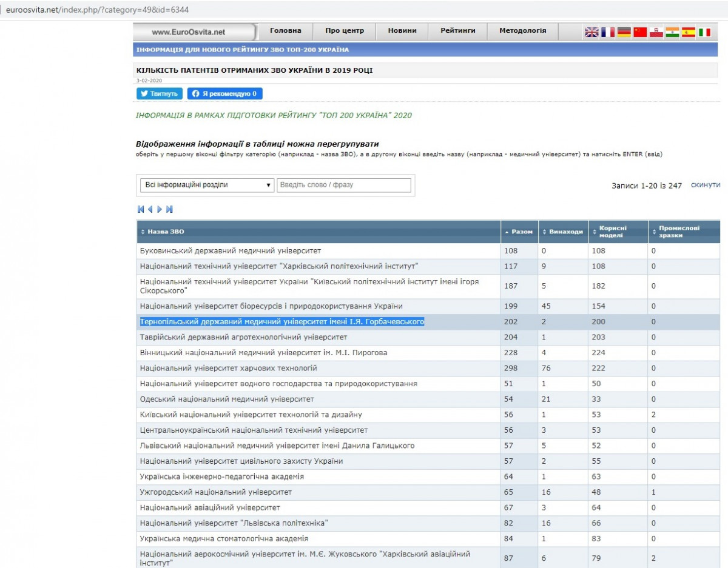
Task: Sort table by 'Разом' column
Action: pos(521,232)
